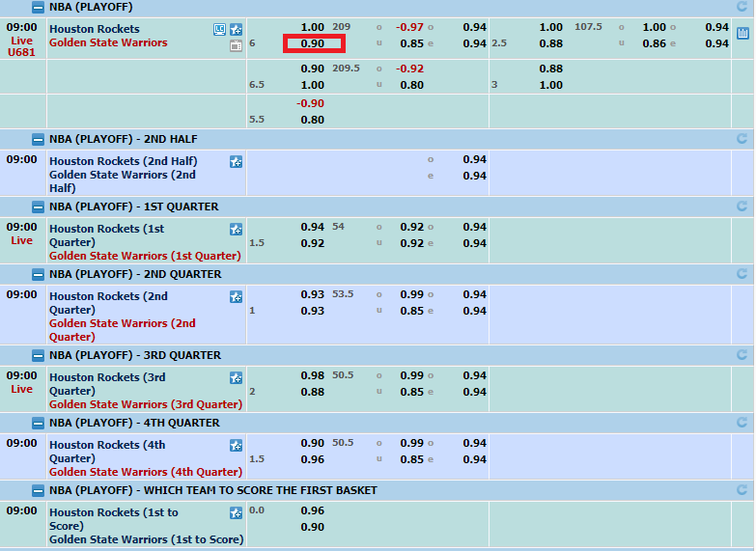Viewport: 756px width, 551px height.
Task: Select over 209 odds -0.97
Action: point(409,27)
